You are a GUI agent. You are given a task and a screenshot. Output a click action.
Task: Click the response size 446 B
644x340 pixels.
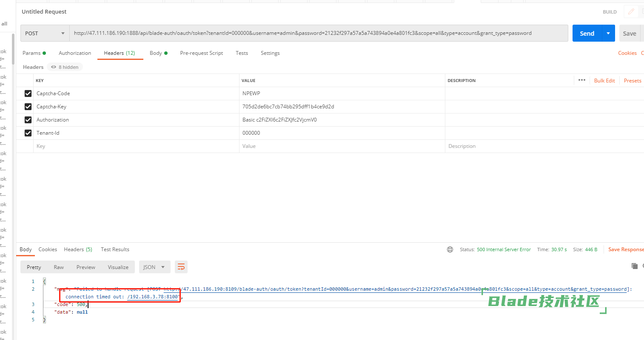(591, 249)
